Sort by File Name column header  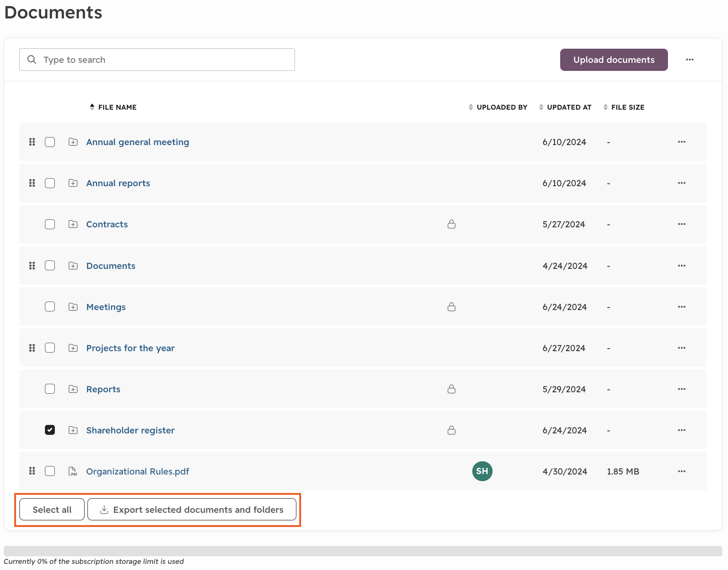coord(113,107)
